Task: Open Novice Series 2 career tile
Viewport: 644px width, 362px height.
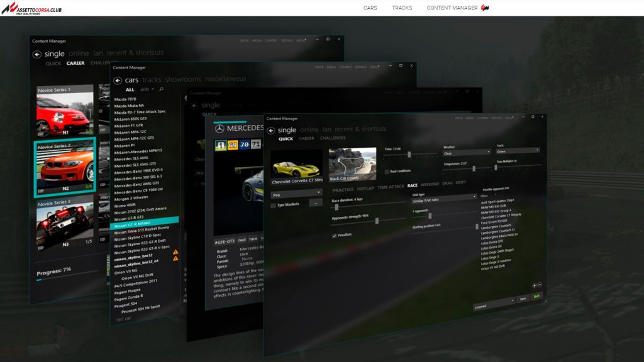Action: coord(65,166)
